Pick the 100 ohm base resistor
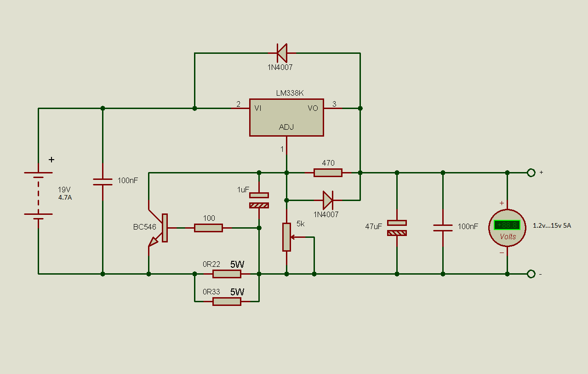 pos(208,228)
